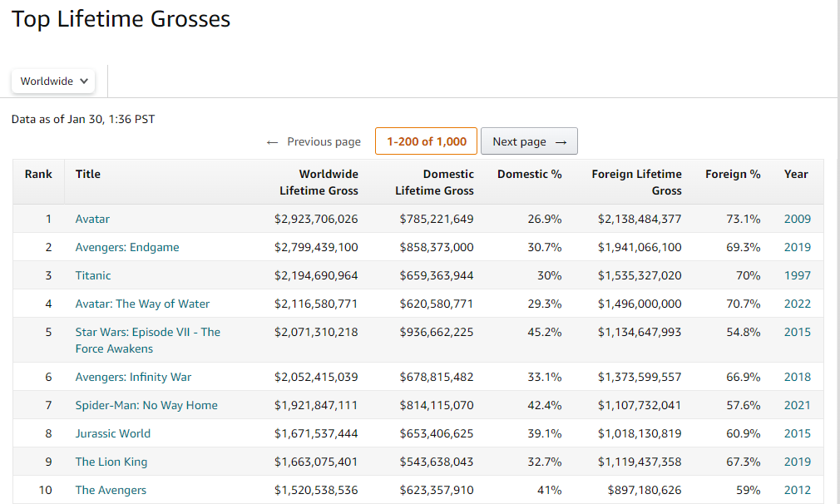Select Titanic's worldwide gross $2,194,690,964

click(x=316, y=276)
